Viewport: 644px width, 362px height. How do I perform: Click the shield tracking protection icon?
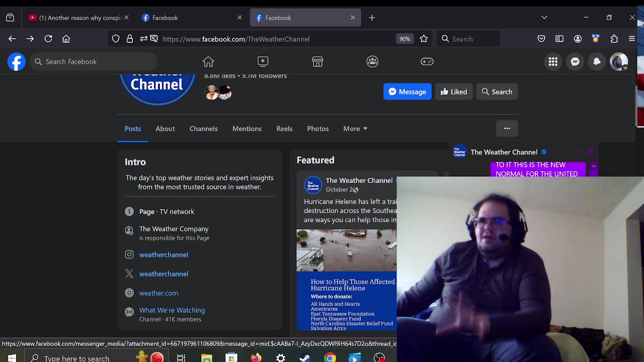tap(116, 39)
